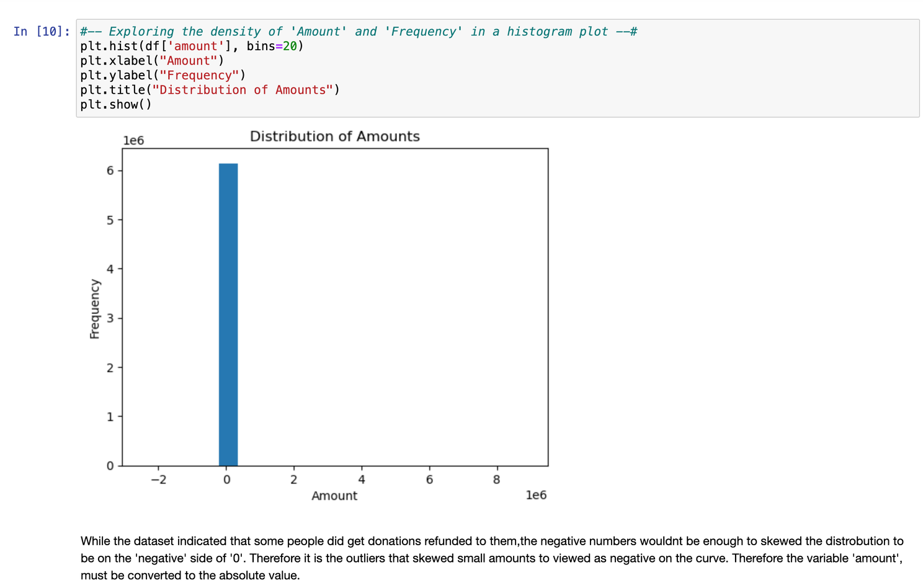The height and width of the screenshot is (588, 923).
Task: Click the 'amount' string in the code
Action: (195, 47)
